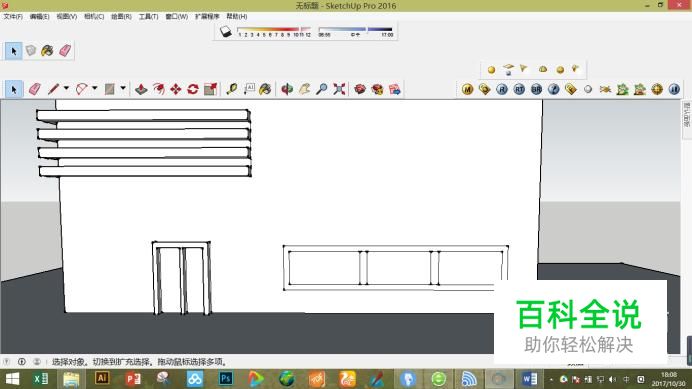
Task: Activate the Scale tool
Action: pyautogui.click(x=211, y=89)
